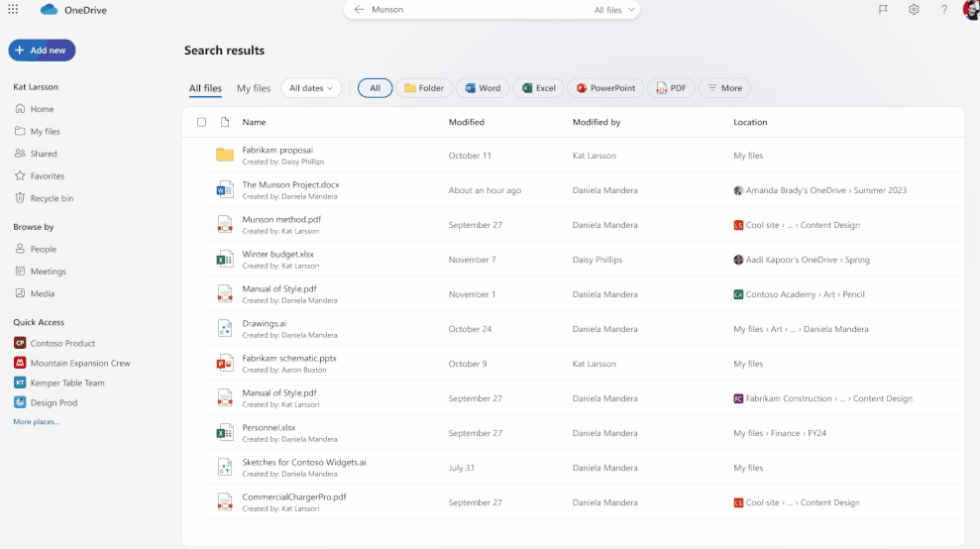Click the PDF icon of Munson method.pdf
This screenshot has height=549, width=980.
tap(225, 225)
